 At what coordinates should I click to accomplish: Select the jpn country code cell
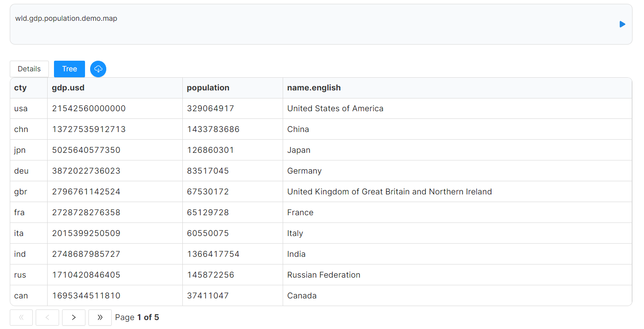(x=28, y=150)
